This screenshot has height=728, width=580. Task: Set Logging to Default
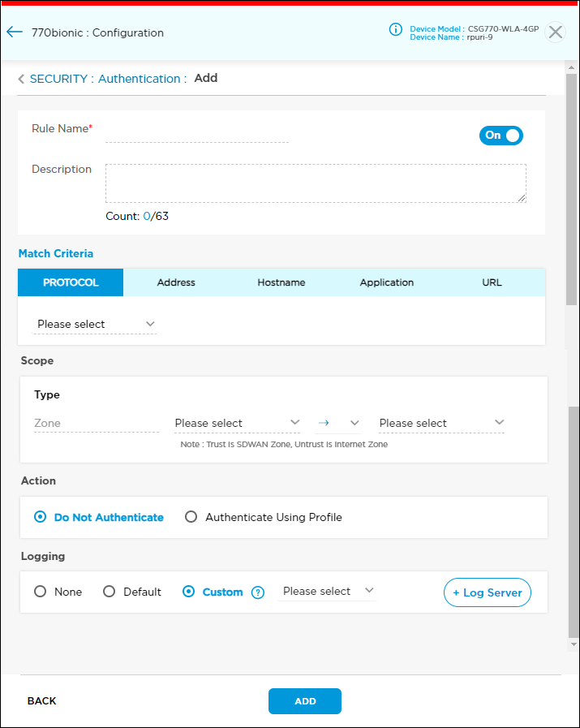(x=109, y=592)
